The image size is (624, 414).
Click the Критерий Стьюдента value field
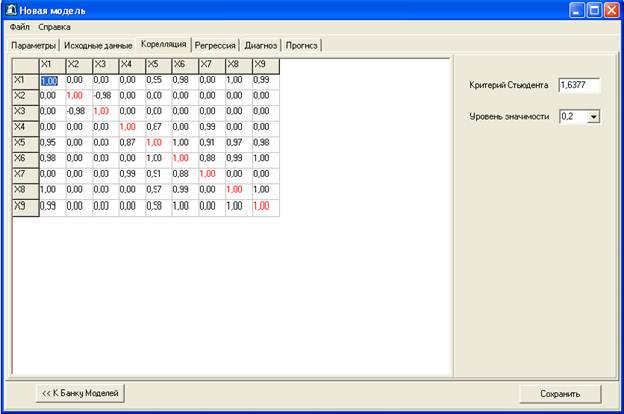point(579,85)
